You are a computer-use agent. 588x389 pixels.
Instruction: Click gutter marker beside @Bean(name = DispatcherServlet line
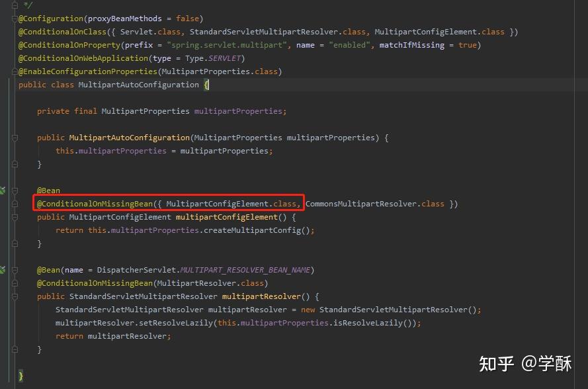coord(15,270)
